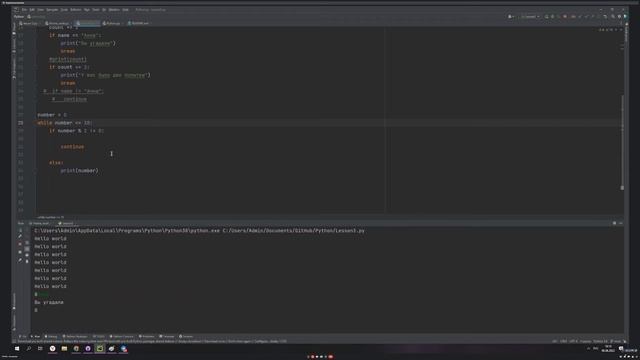Open the Services tool window

tap(186, 336)
